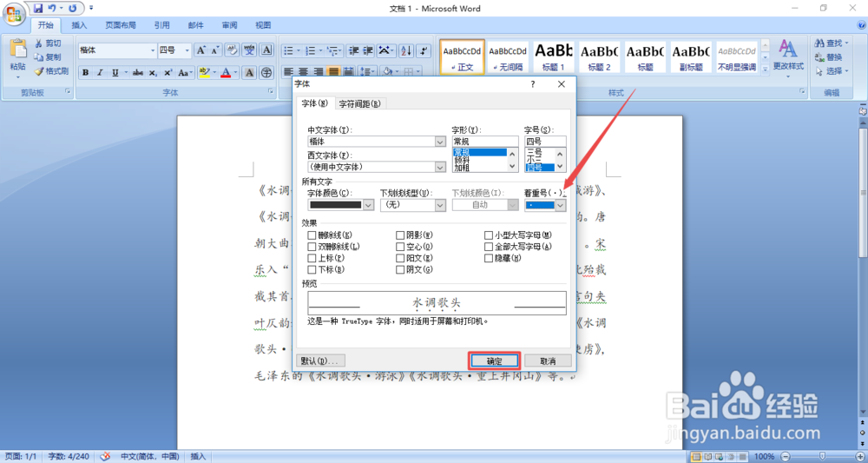Open the 下划线线型 underline style dropdown
Screen dimensions: 868x463
pos(440,205)
